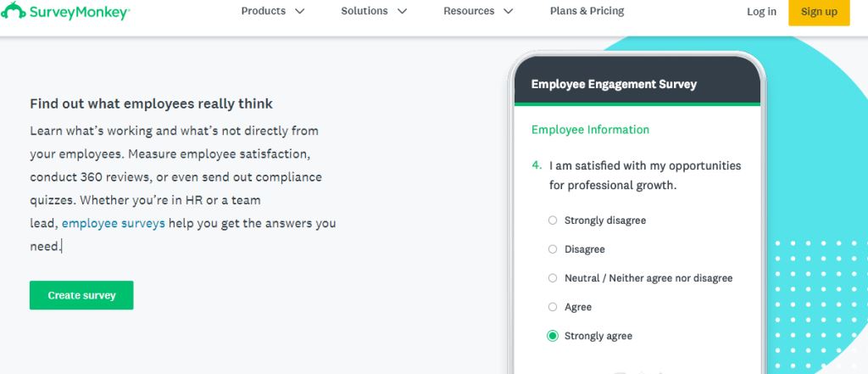The image size is (868, 374).
Task: Select the Agree radio option
Action: point(553,307)
